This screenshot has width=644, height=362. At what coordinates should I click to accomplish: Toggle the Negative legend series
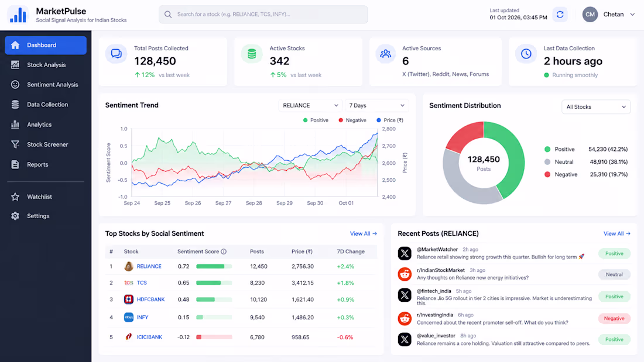point(352,120)
